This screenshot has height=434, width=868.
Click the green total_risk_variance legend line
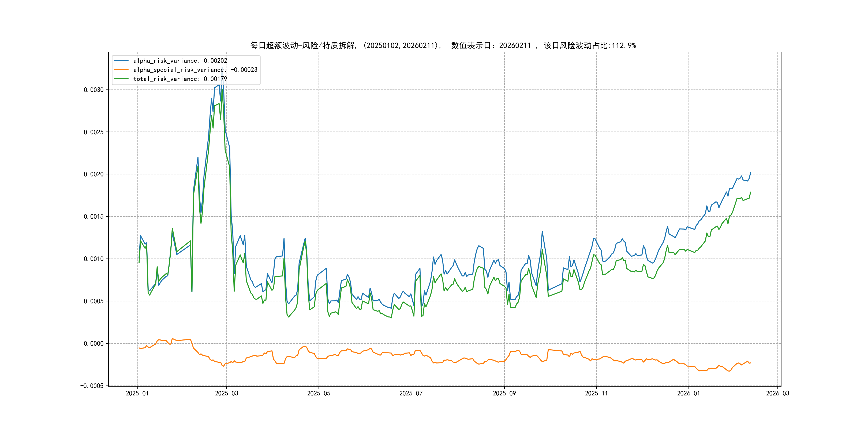tap(121, 79)
